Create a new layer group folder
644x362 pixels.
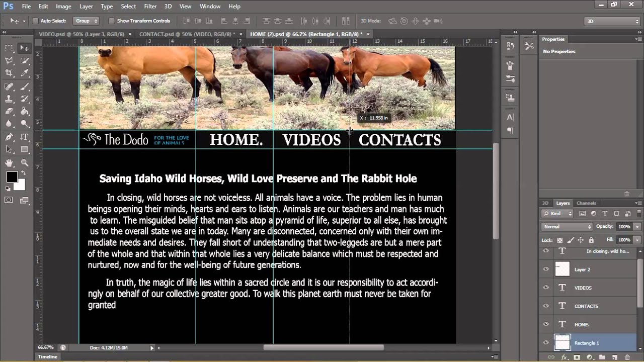click(x=602, y=357)
